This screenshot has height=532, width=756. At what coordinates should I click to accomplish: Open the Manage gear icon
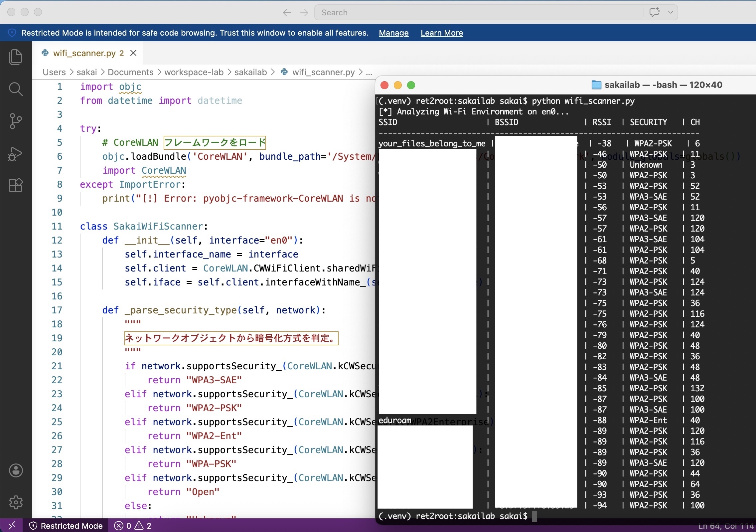[16, 502]
